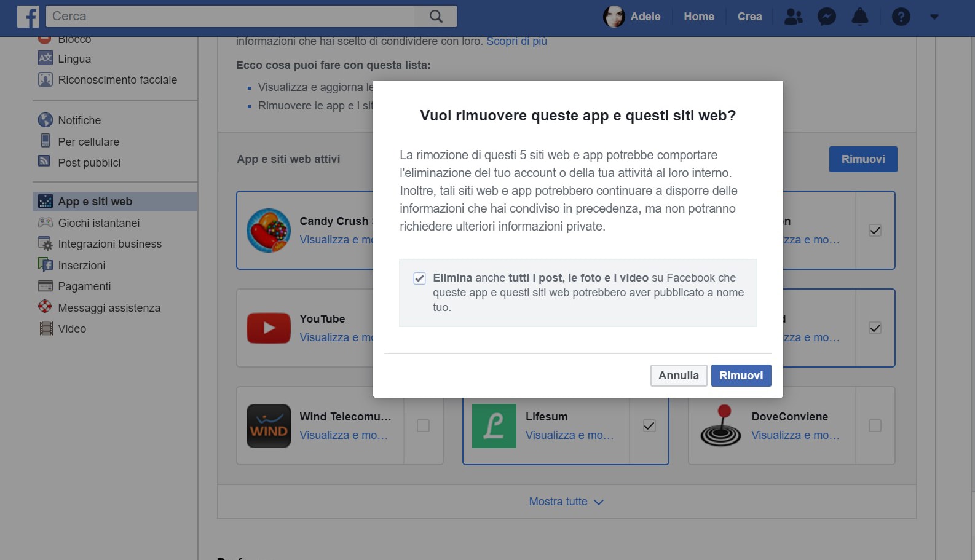The height and width of the screenshot is (560, 975).
Task: Click Annulla to cancel removal
Action: tap(679, 376)
